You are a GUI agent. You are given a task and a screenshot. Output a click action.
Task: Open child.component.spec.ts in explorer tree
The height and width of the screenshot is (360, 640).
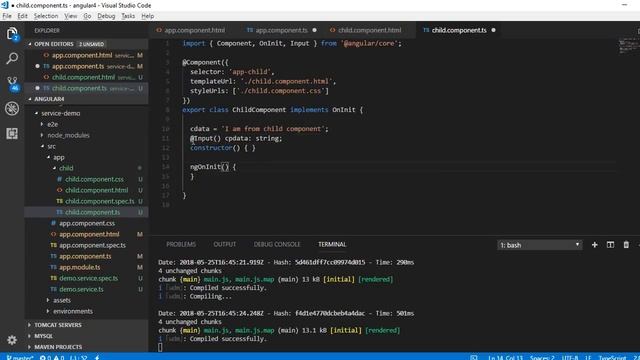point(100,201)
